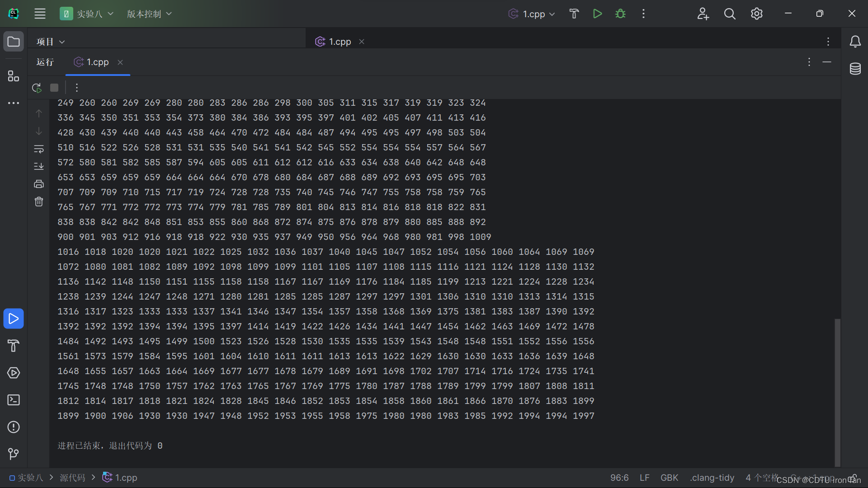The image size is (868, 488).
Task: Toggle the Project folder tool window
Action: [14, 42]
